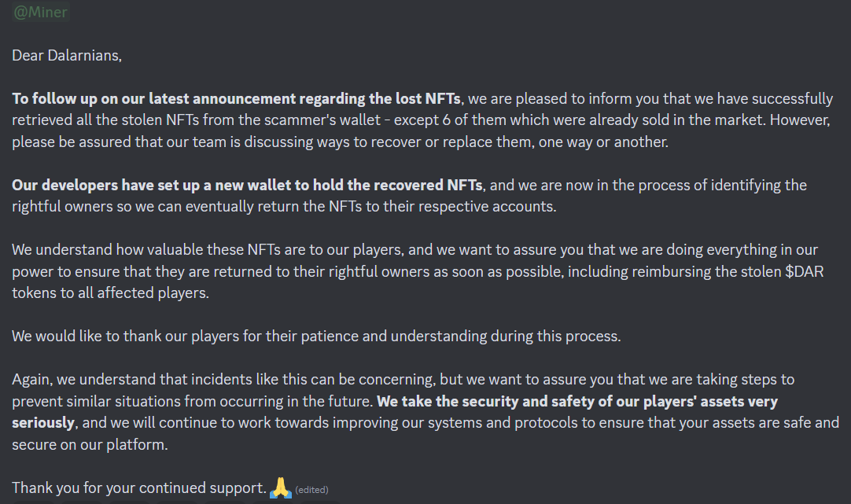The width and height of the screenshot is (851, 504).
Task: Click bold phrase 'to hold the recovered NFTs'
Action: point(389,185)
